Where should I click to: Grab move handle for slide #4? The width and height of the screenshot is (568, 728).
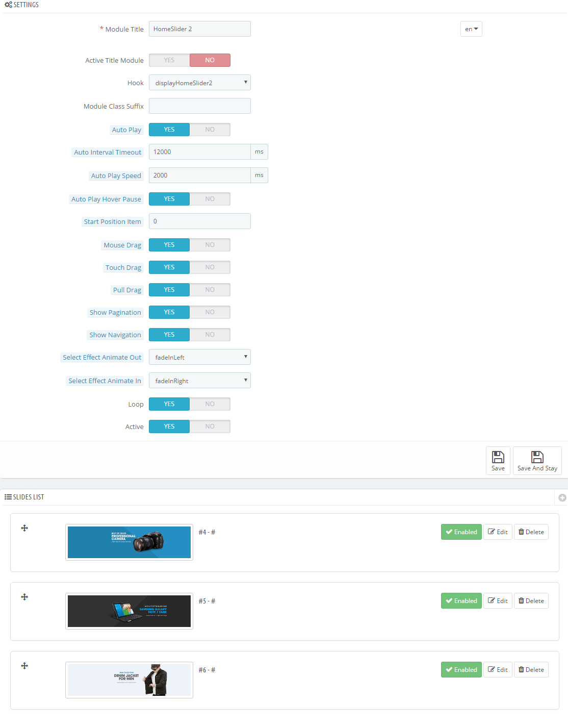(x=24, y=528)
